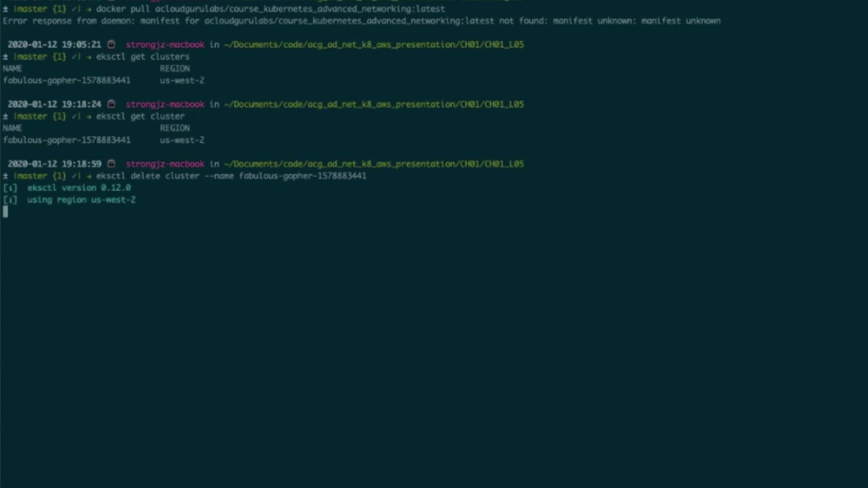The width and height of the screenshot is (868, 488).
Task: Click the terminal block cursor
Action: pos(5,211)
